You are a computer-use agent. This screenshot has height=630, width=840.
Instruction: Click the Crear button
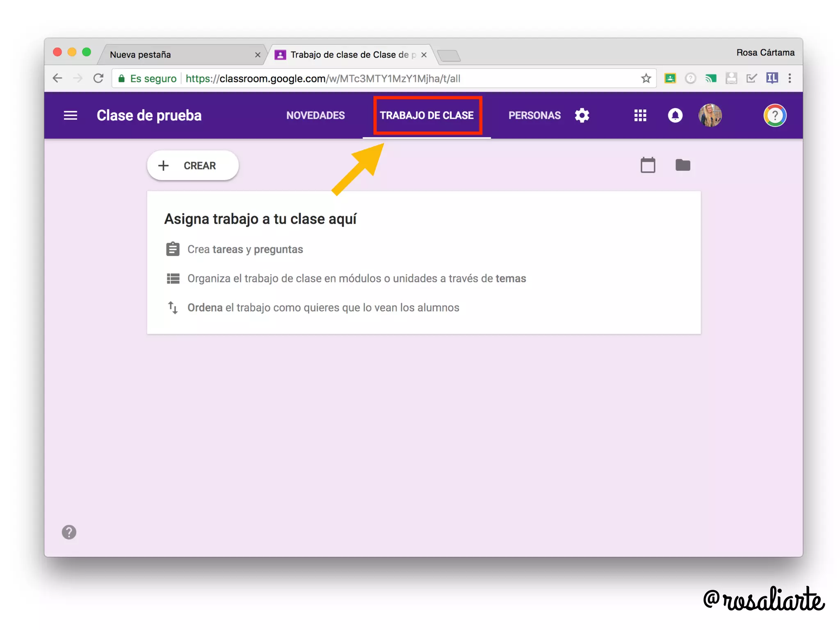click(x=193, y=165)
